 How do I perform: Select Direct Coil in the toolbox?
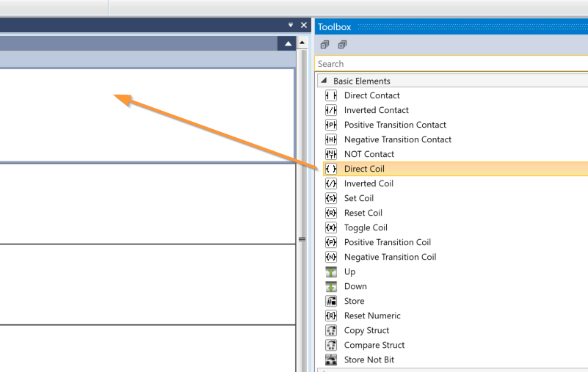(364, 169)
